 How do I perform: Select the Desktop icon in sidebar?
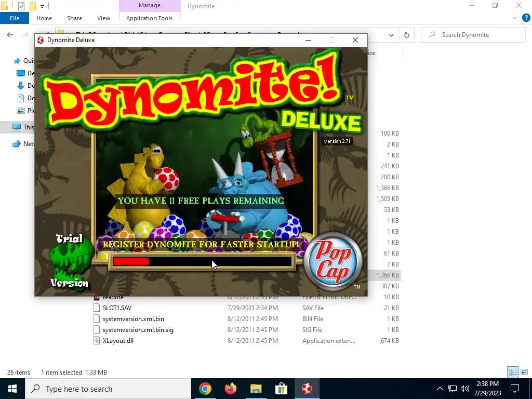pyautogui.click(x=21, y=73)
